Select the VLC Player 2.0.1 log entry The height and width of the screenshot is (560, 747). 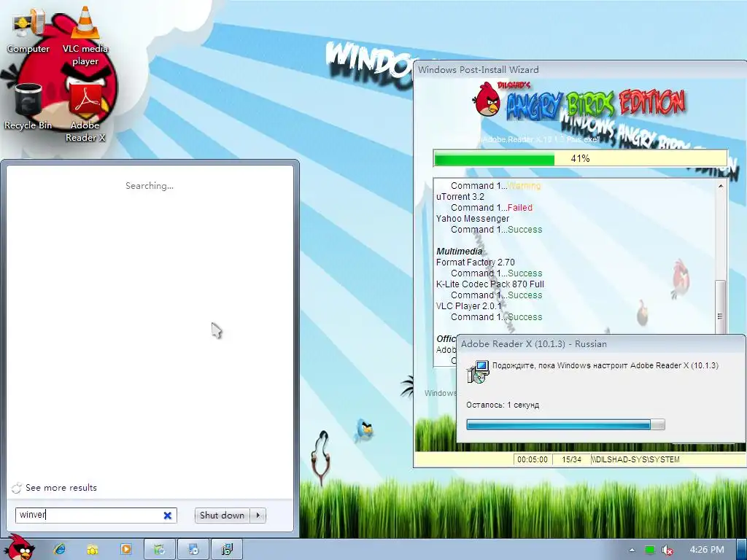[x=469, y=306]
